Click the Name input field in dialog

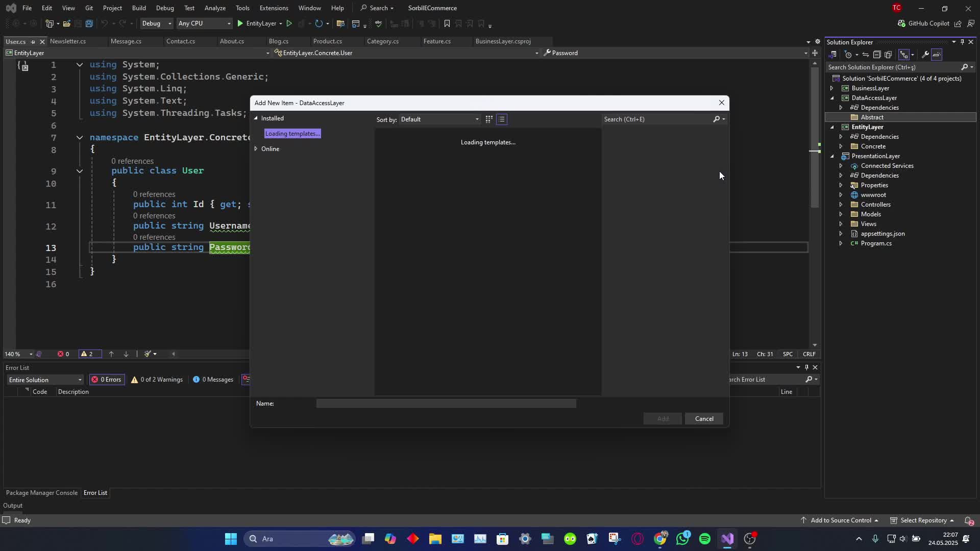(x=446, y=404)
